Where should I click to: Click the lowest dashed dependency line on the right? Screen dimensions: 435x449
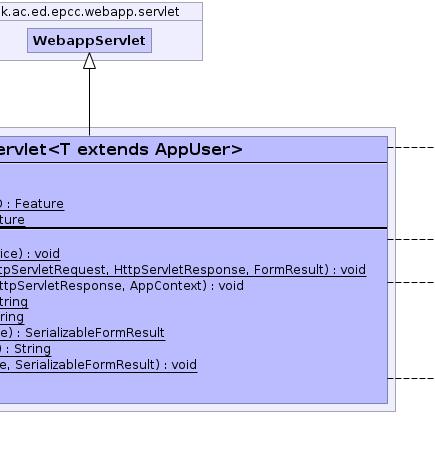coord(411,378)
